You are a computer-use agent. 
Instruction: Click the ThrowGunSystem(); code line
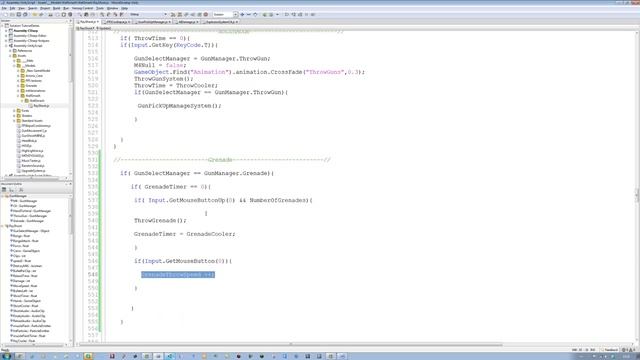coord(164,79)
